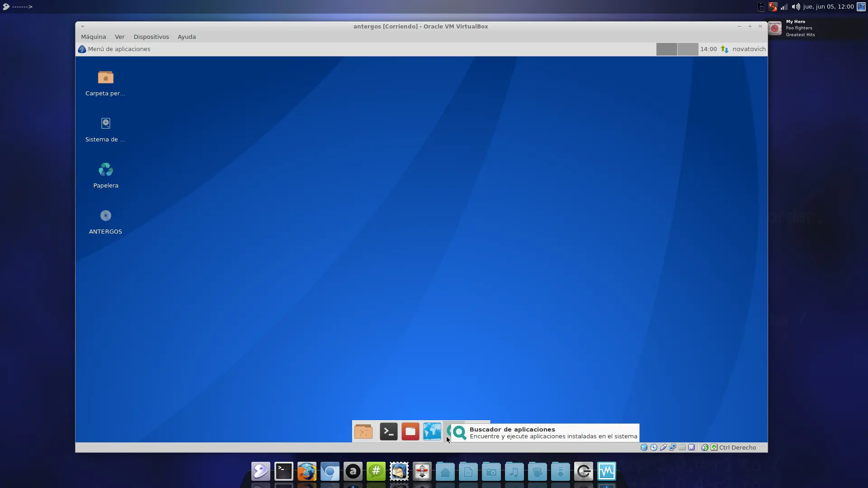Click the mouse integration globe icon in the status bar
The height and width of the screenshot is (488, 868).
(705, 448)
